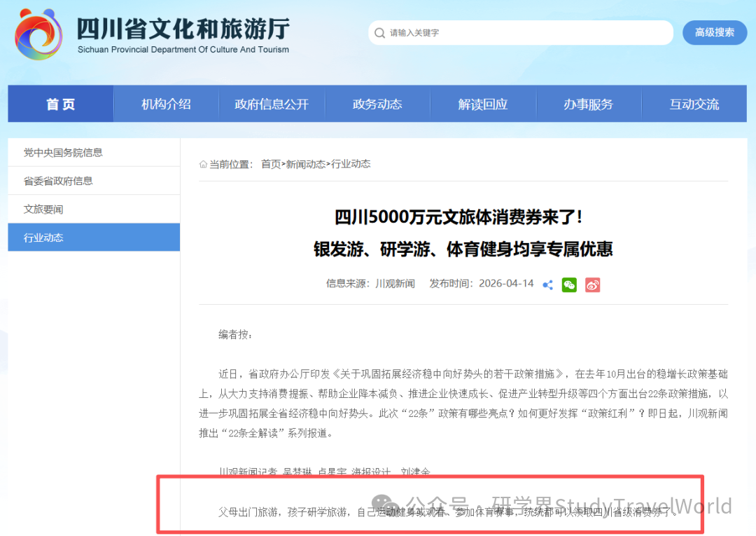
Task: Open the 机构介绍 menu
Action: pyautogui.click(x=166, y=103)
